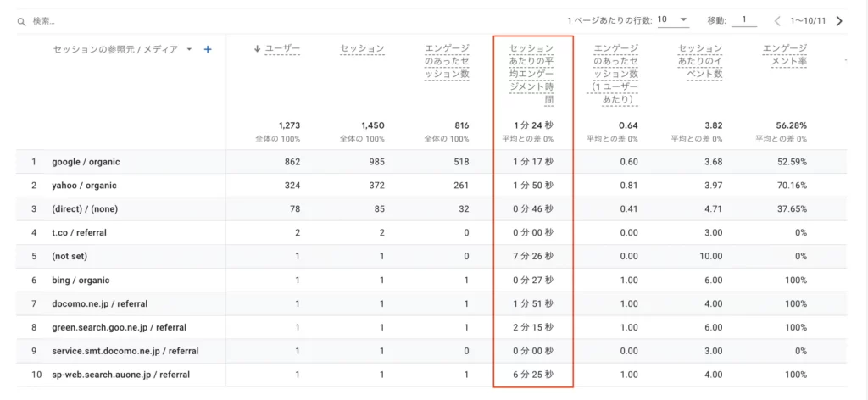The height and width of the screenshot is (400, 868).
Task: Click the sort arrow beside ユーザー
Action: coord(257,48)
